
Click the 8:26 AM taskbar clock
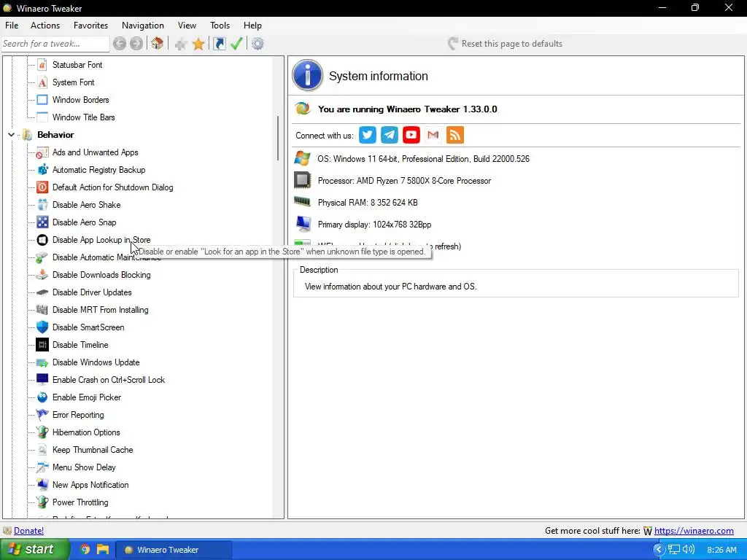pos(721,550)
